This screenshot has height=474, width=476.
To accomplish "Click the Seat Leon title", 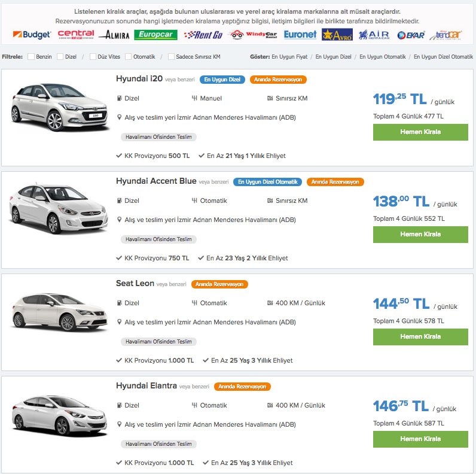I will point(135,284).
